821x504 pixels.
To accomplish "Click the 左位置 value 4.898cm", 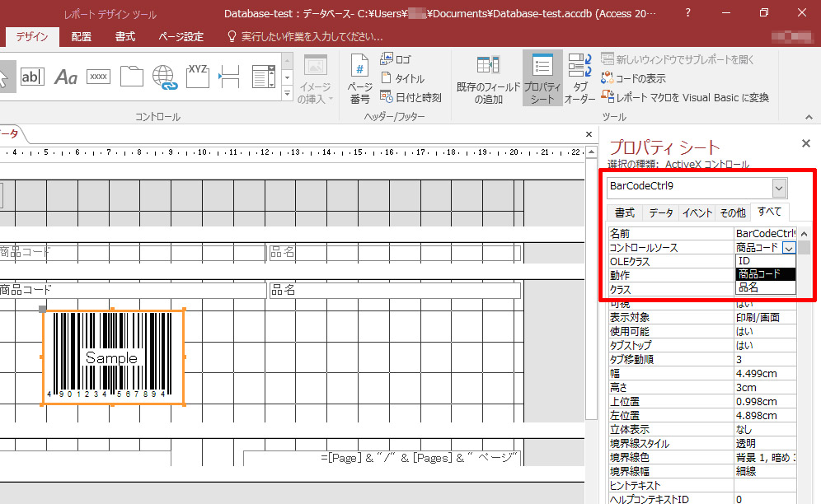I will coord(765,416).
